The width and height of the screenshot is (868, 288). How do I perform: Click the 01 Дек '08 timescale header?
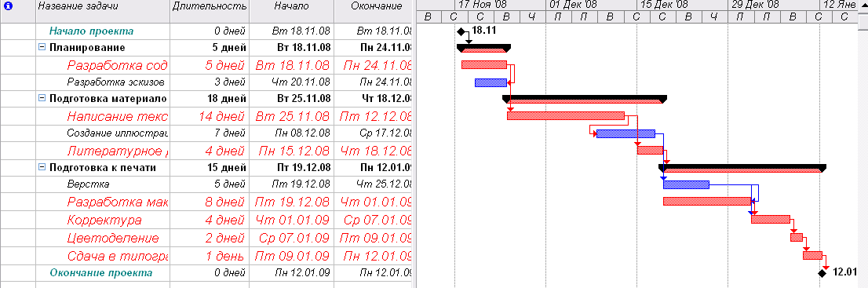point(591,5)
